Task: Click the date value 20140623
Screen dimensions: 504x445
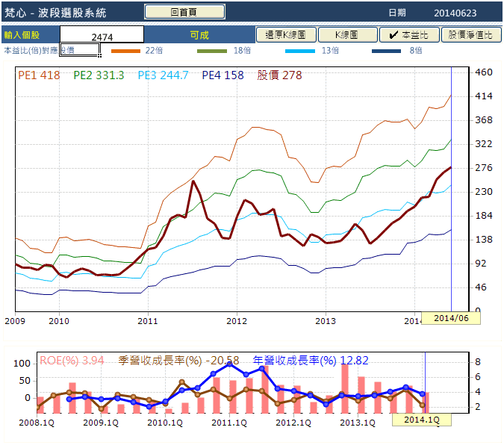Action: click(x=455, y=13)
